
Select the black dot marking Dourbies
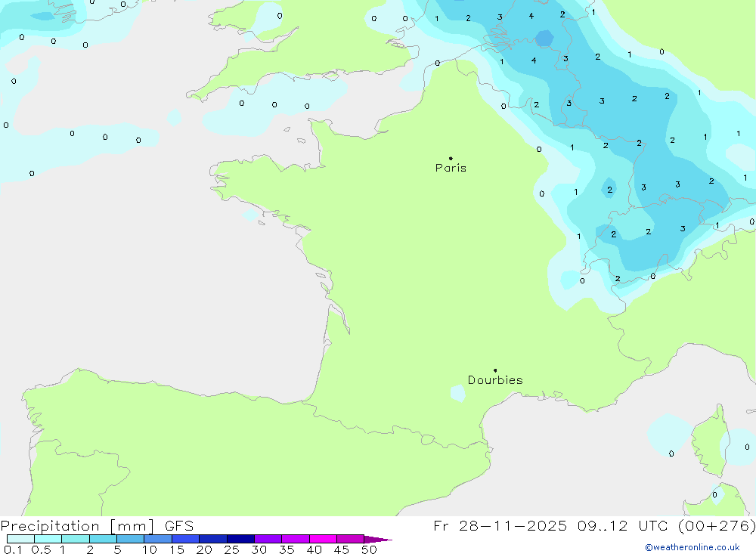pyautogui.click(x=495, y=370)
